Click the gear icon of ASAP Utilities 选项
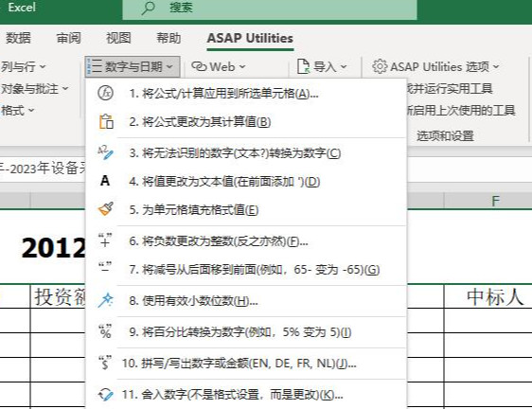 coord(380,66)
